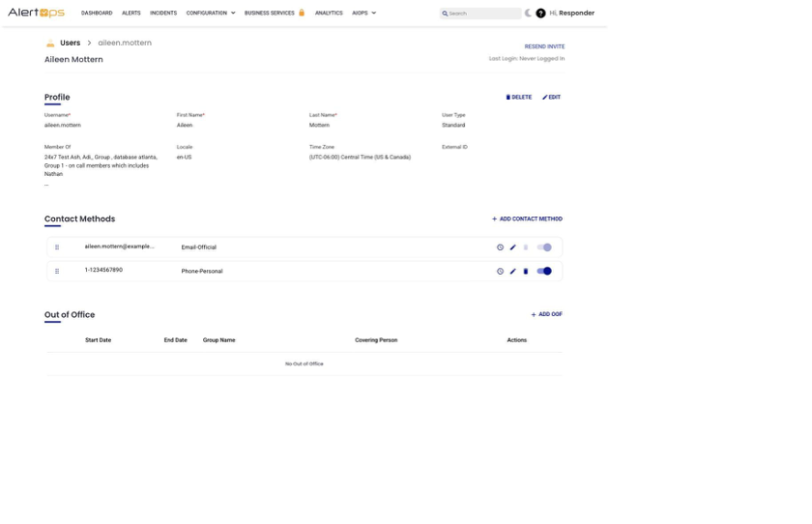Open the Analytics menu item
The height and width of the screenshot is (524, 812).
point(329,13)
